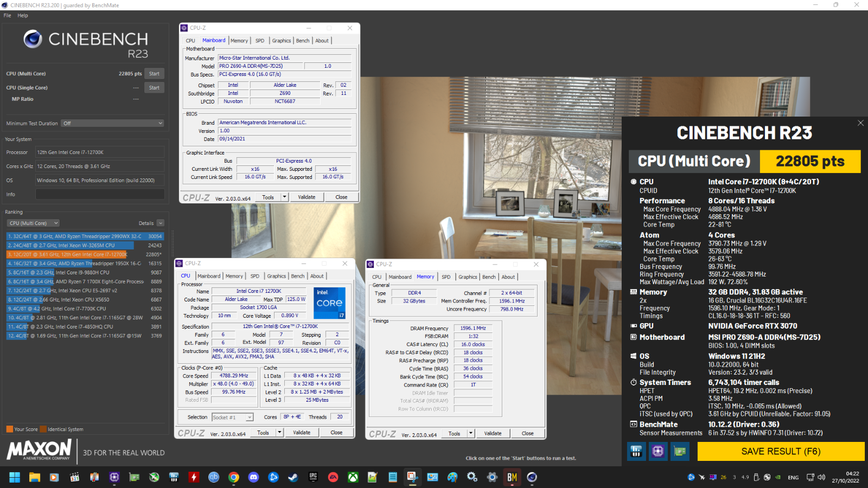Open GPU-Z from the BenchMate panel icon
The height and width of the screenshot is (488, 868).
[680, 451]
